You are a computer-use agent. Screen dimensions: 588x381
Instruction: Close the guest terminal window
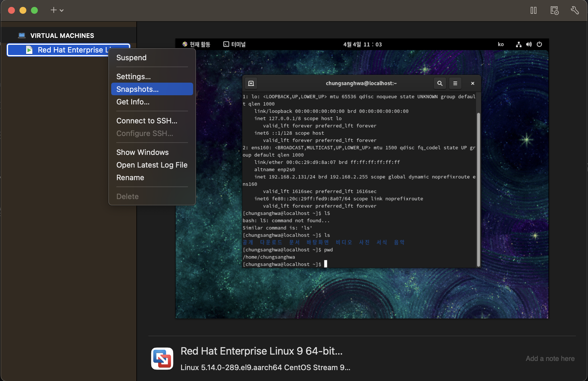click(x=473, y=83)
